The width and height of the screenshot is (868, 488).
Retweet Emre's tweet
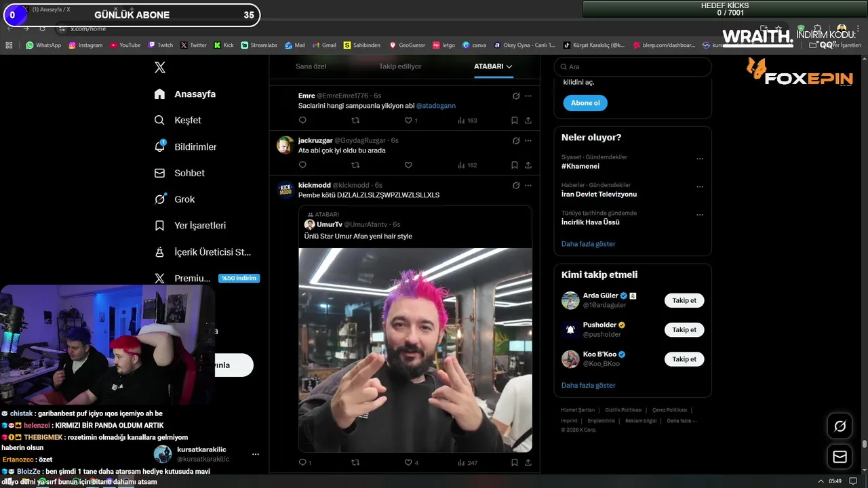coord(355,121)
